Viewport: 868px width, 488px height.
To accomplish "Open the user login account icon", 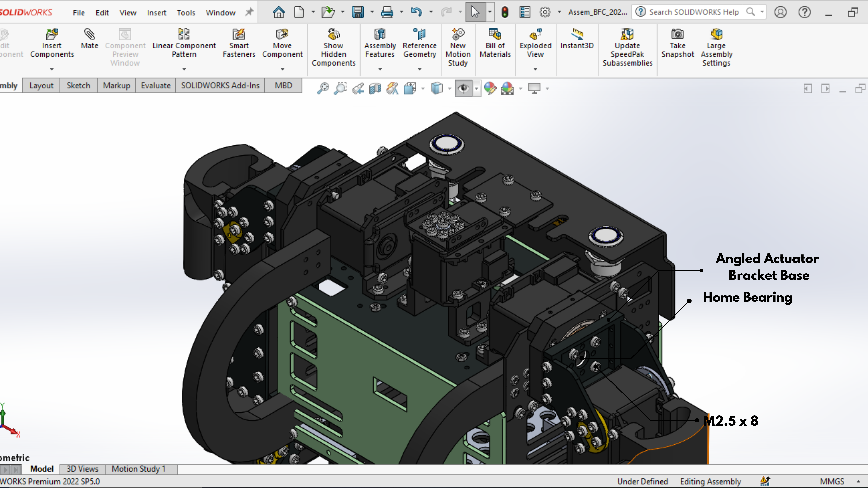I will tap(780, 12).
